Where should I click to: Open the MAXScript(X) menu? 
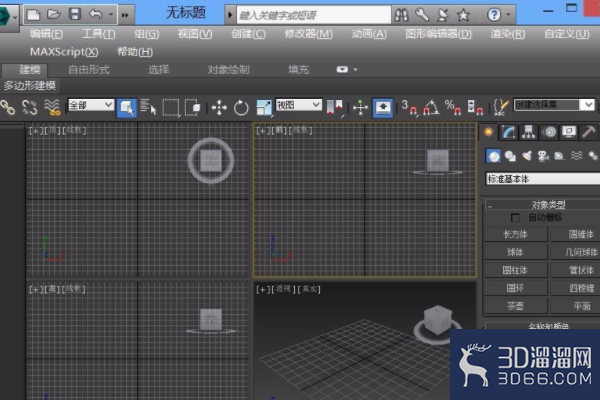click(64, 52)
